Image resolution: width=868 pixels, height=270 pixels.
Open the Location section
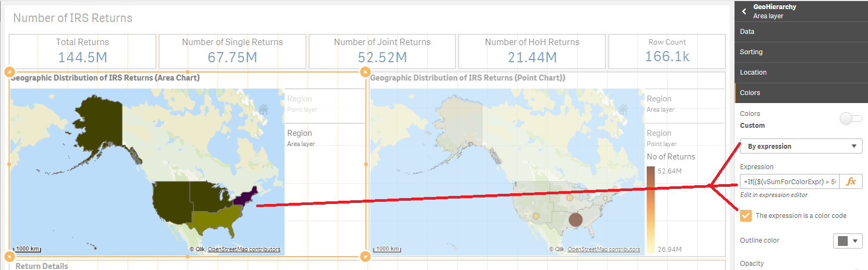(801, 72)
